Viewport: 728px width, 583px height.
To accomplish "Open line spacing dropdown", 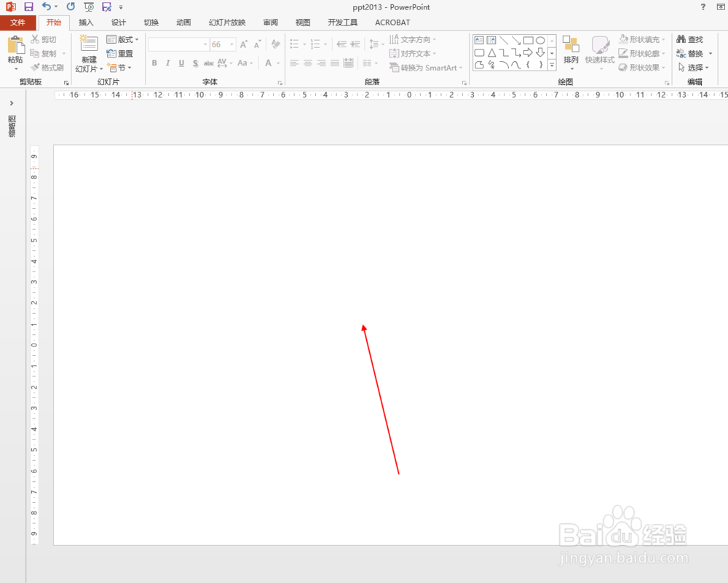I will point(376,44).
